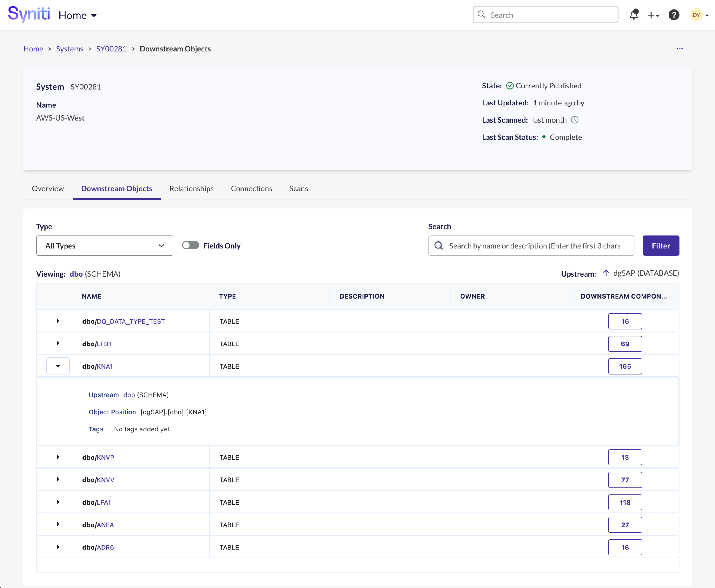Switch to the Overview tab
Image resolution: width=715 pixels, height=588 pixels.
point(48,188)
